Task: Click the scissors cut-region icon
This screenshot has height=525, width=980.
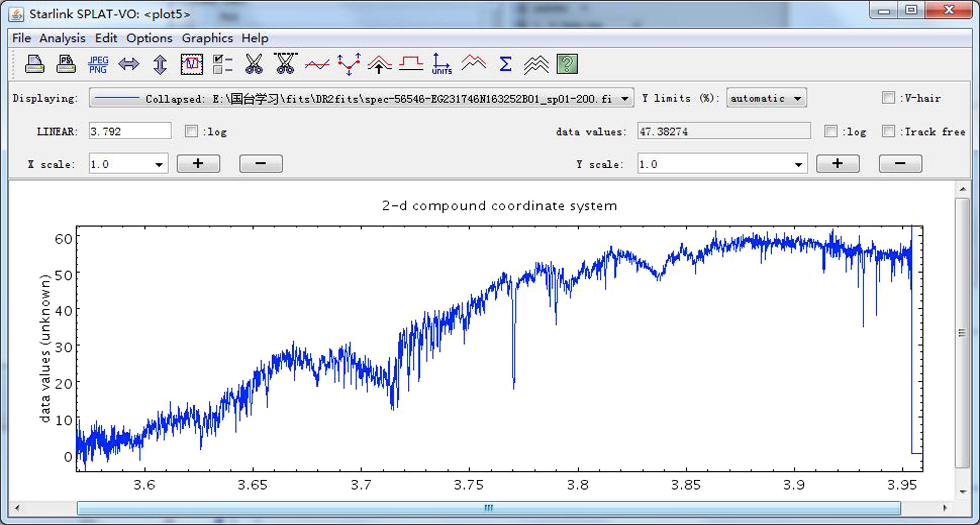Action: [254, 64]
